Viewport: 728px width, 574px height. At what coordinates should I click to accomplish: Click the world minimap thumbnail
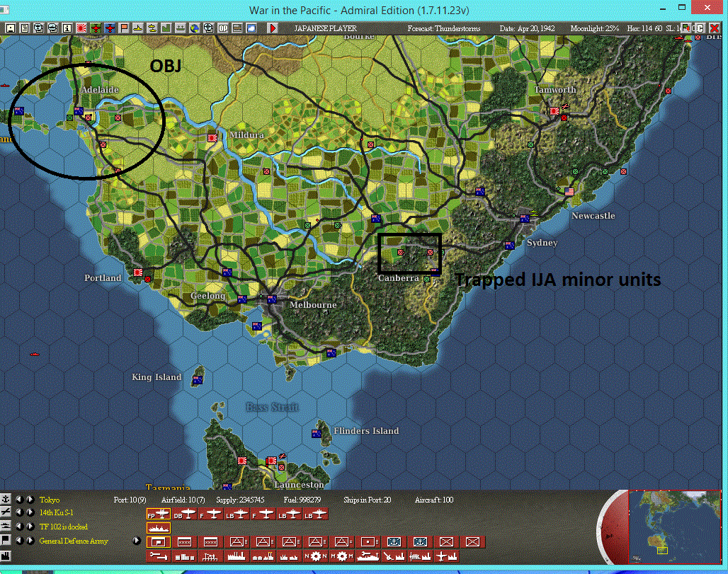pyautogui.click(x=674, y=527)
